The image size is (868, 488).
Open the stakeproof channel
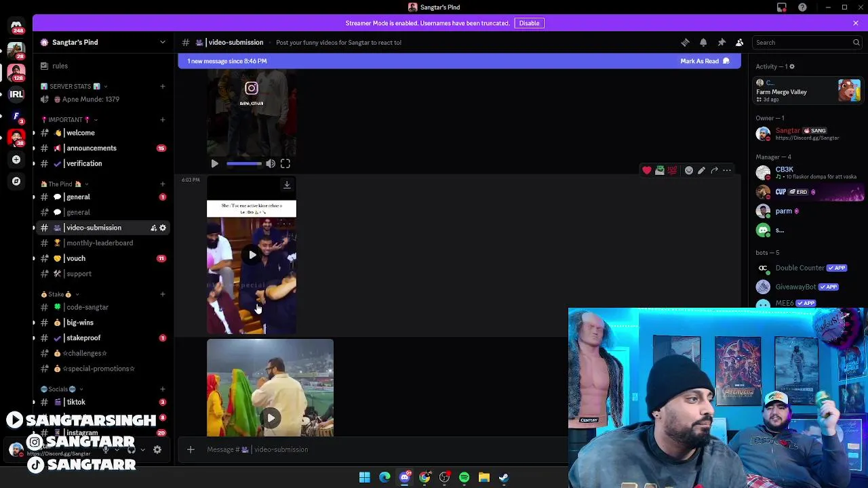102,338
